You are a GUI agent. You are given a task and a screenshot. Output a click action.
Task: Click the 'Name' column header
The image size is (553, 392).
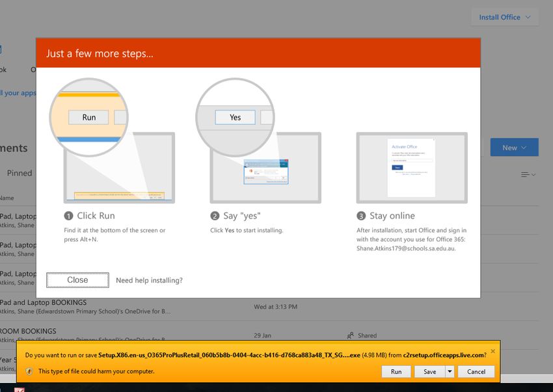tap(7, 198)
